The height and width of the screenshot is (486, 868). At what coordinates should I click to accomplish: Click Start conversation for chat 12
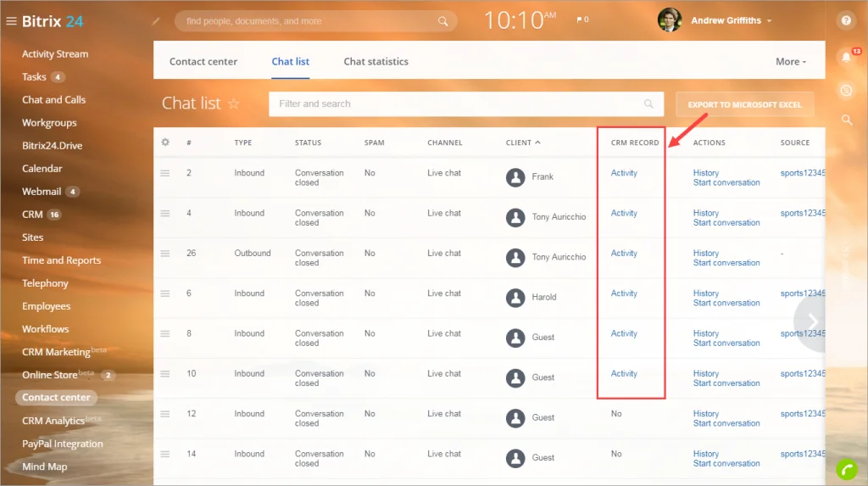point(726,423)
